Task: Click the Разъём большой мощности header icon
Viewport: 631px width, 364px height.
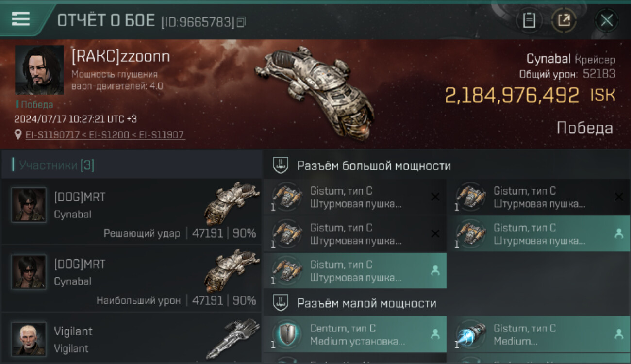Action: tap(281, 165)
